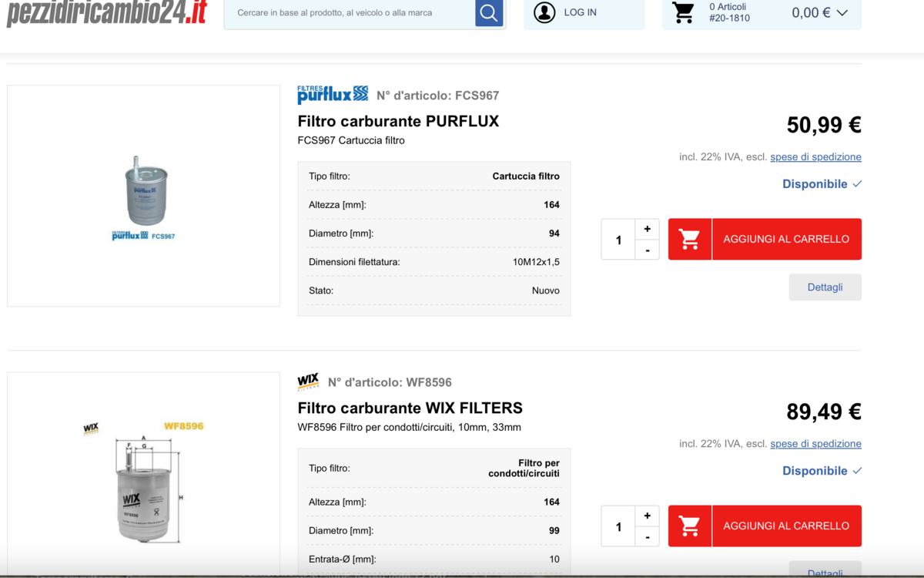
Task: Click the Diametro value 99
Action: [x=554, y=530]
